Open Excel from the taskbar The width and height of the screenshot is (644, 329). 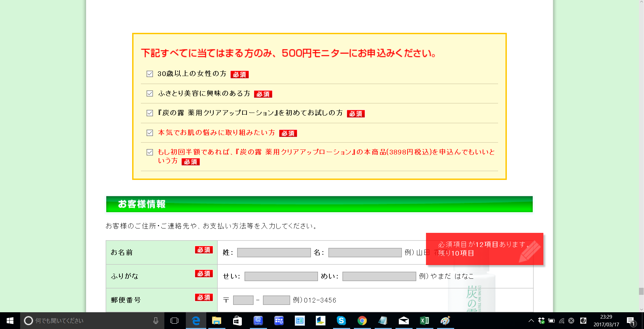click(425, 321)
